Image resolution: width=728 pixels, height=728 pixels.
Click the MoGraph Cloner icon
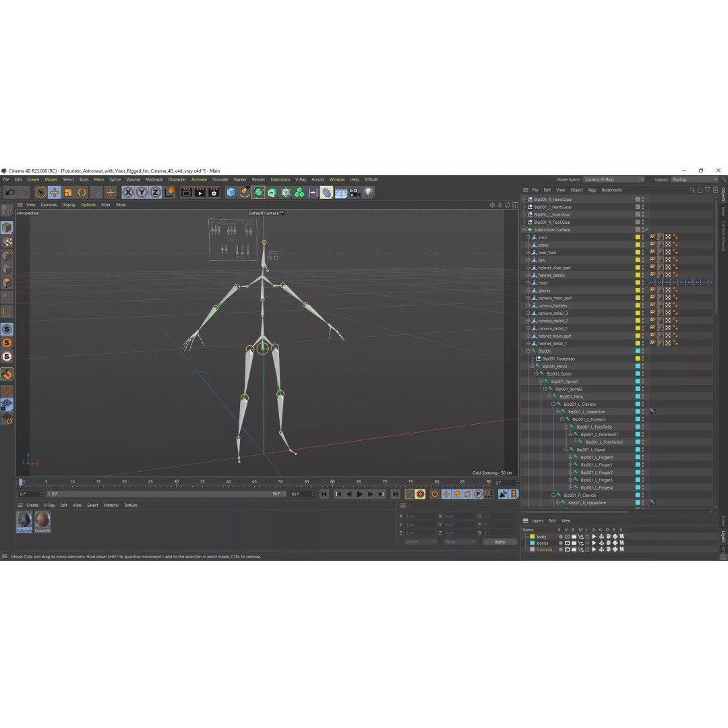pos(299,192)
